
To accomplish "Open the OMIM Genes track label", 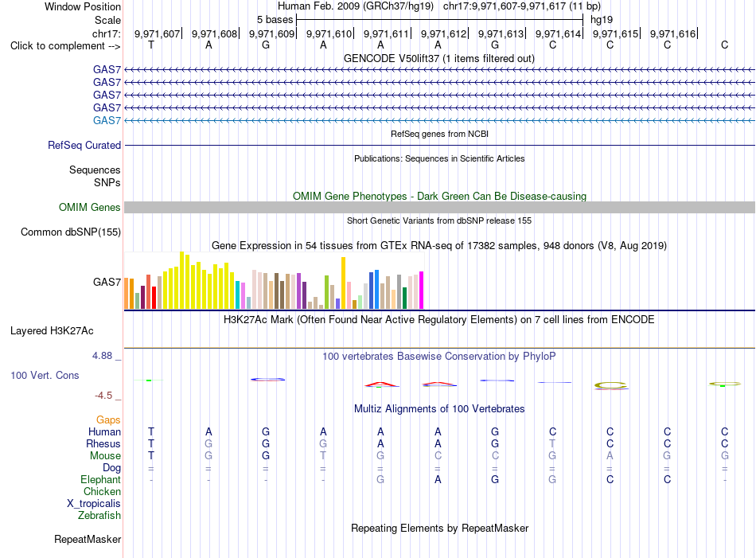I will tap(90, 208).
